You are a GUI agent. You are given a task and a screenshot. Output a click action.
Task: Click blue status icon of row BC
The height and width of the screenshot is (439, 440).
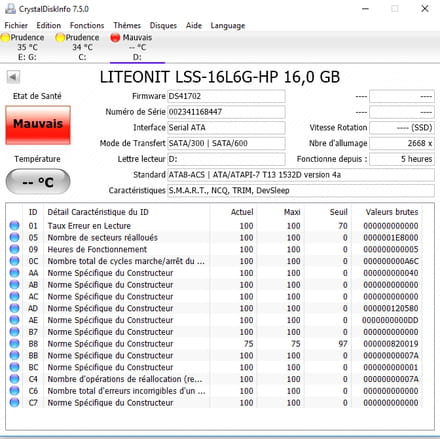[x=14, y=367]
